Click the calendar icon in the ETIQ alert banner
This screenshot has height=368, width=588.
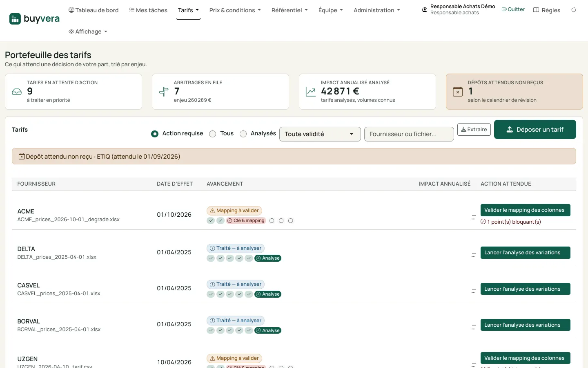[22, 157]
